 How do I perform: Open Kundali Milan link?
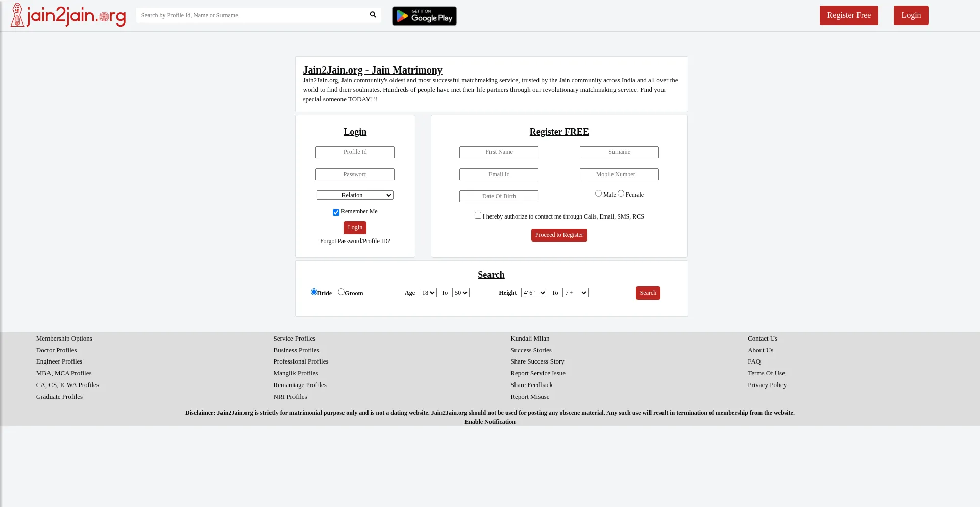point(530,339)
